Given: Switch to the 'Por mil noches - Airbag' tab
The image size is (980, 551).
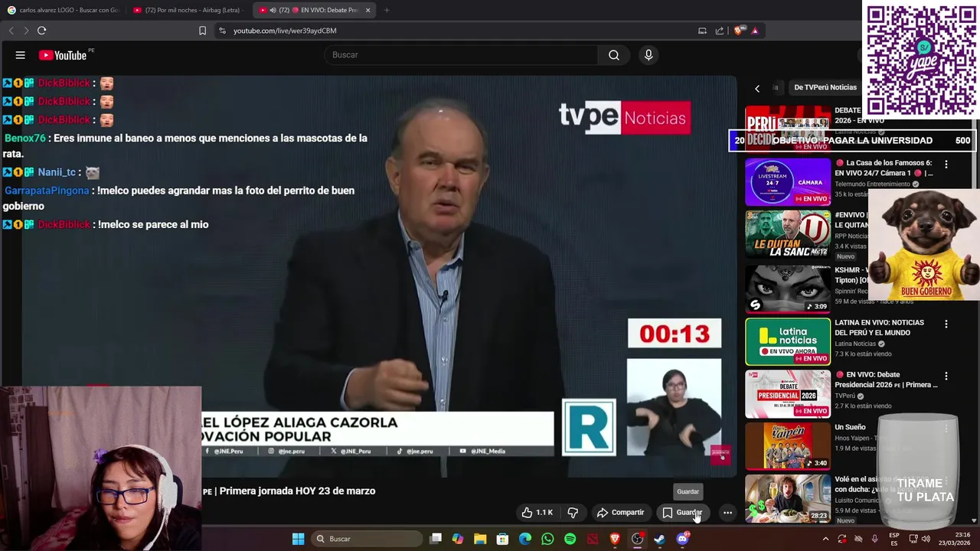Looking at the screenshot, I should (188, 10).
